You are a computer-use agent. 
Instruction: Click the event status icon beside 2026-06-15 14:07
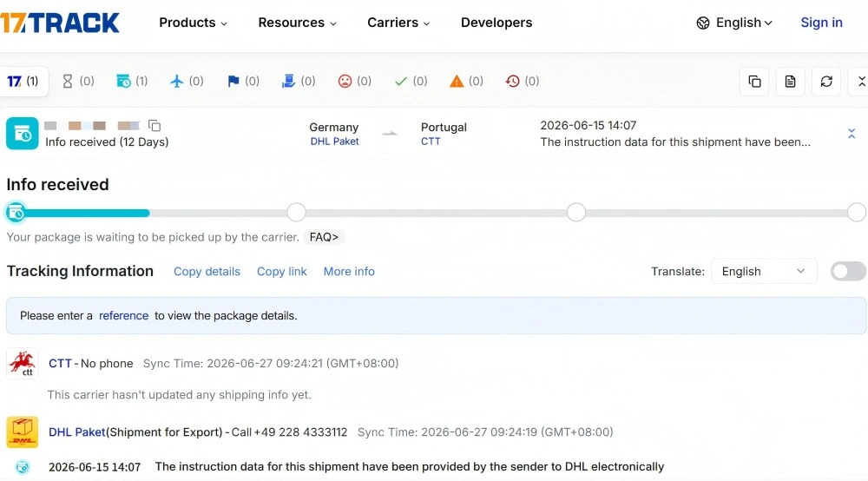click(23, 467)
